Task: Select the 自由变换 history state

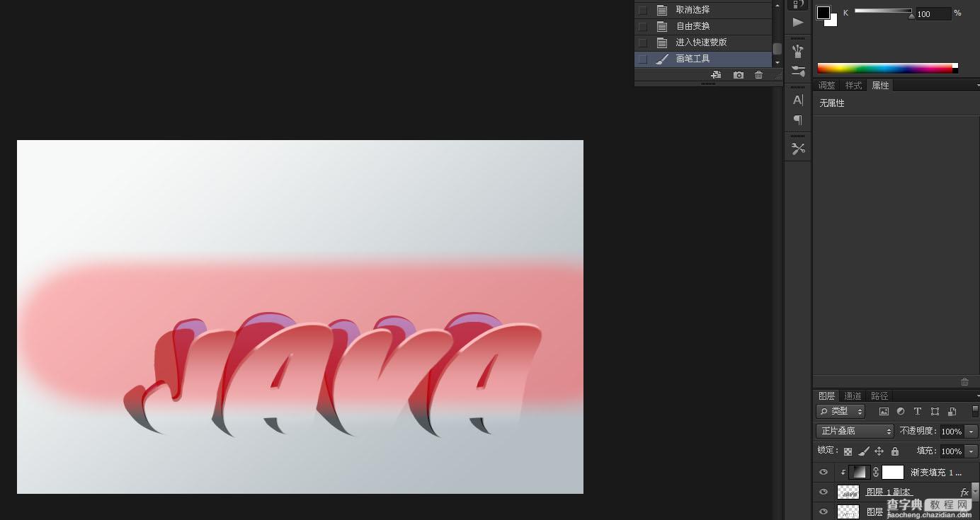Action: 703,26
